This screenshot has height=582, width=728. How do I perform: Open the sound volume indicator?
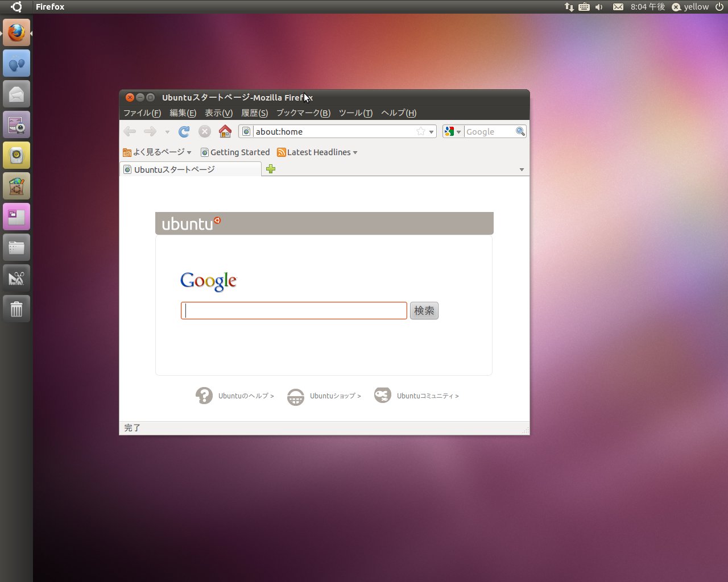pyautogui.click(x=599, y=7)
